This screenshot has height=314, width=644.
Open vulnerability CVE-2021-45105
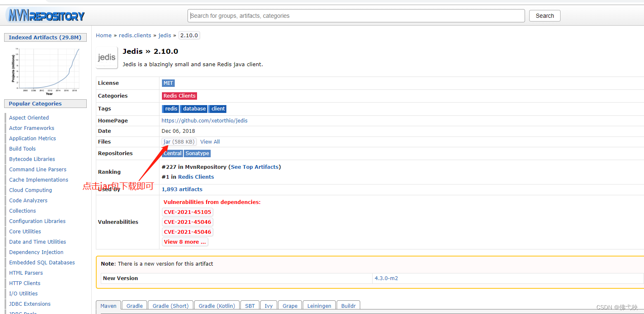188,212
